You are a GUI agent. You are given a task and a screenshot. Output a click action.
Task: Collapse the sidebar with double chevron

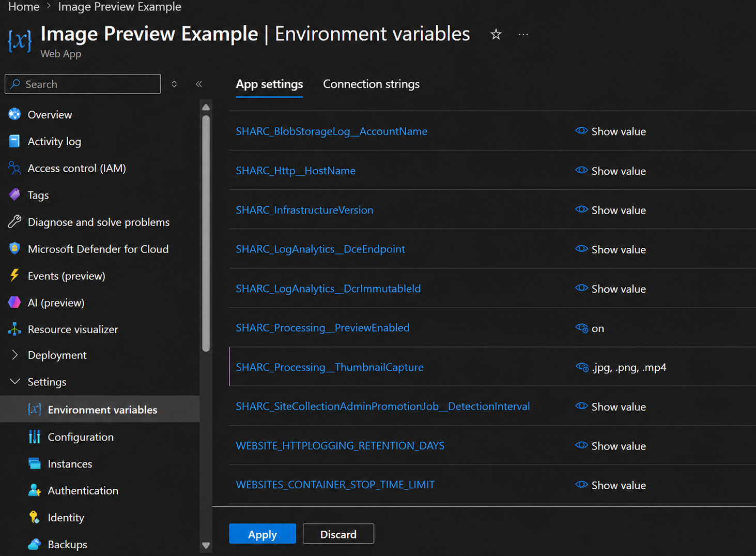199,84
